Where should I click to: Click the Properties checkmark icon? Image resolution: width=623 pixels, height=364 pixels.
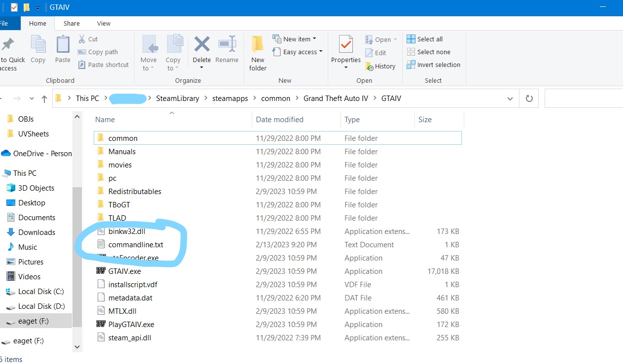tap(346, 44)
